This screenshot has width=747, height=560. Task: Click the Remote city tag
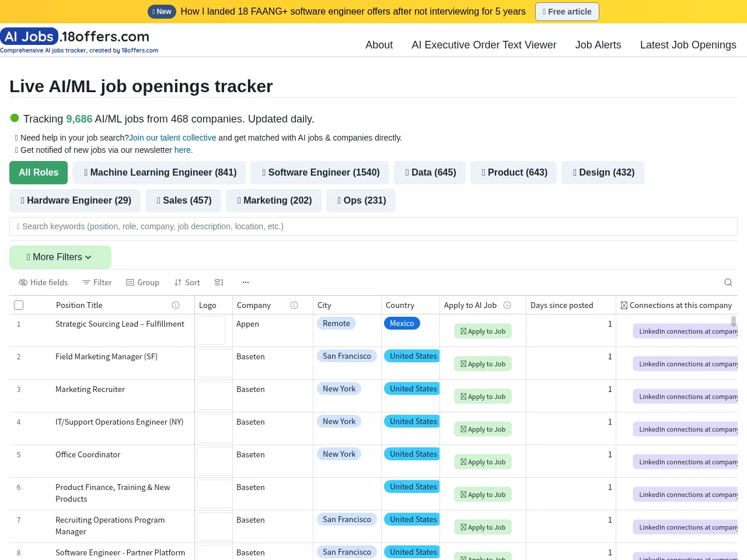(x=336, y=323)
